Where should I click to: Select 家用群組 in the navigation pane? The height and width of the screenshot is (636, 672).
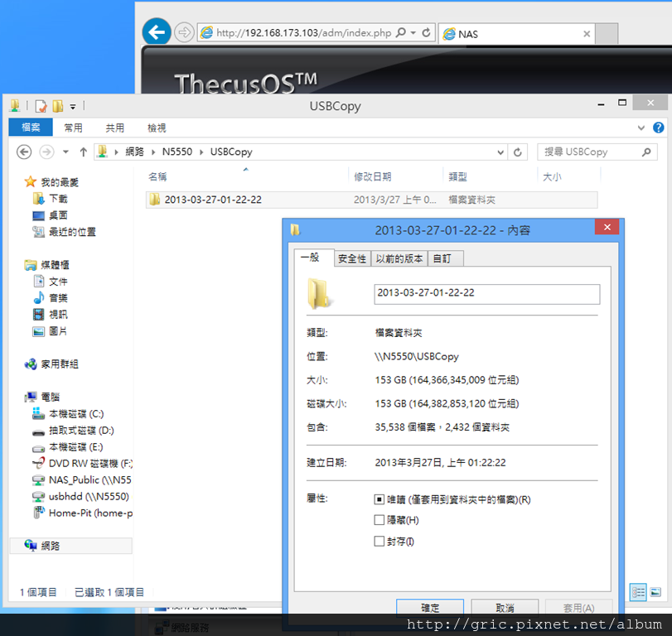60,364
